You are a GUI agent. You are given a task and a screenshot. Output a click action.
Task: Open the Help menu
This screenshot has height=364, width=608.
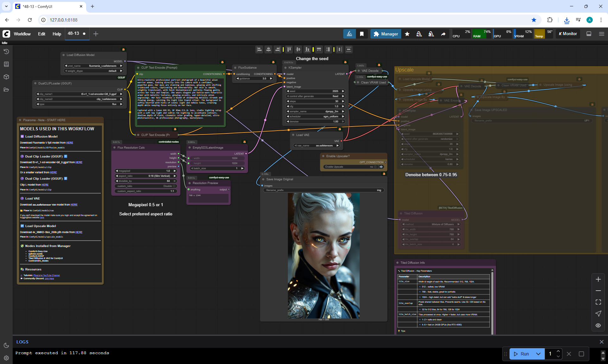pyautogui.click(x=57, y=34)
